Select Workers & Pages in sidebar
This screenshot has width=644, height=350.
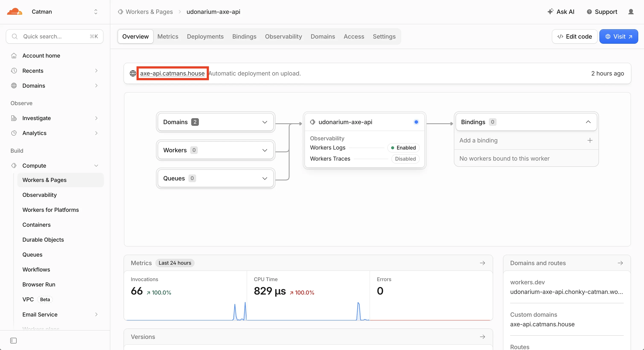(x=61, y=180)
